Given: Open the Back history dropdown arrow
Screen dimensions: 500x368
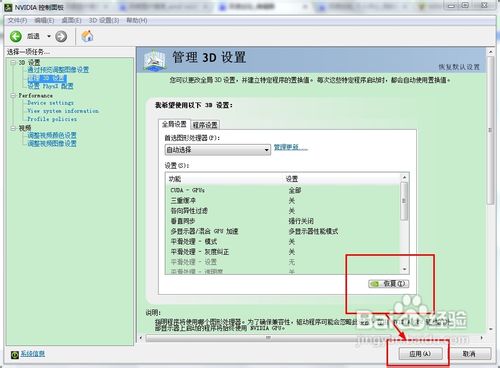Looking at the screenshot, I should pos(49,36).
